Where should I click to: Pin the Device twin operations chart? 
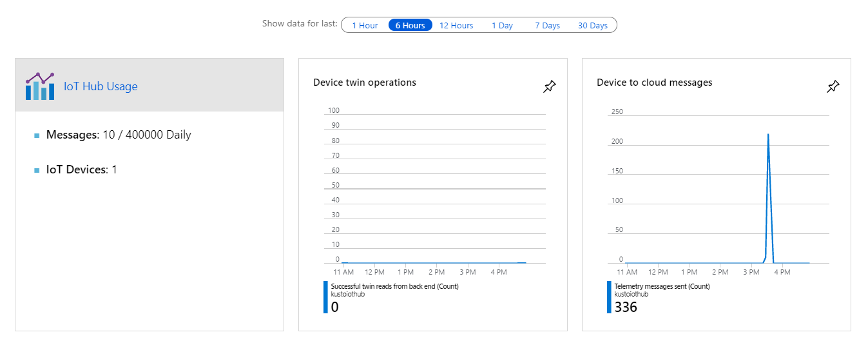549,86
